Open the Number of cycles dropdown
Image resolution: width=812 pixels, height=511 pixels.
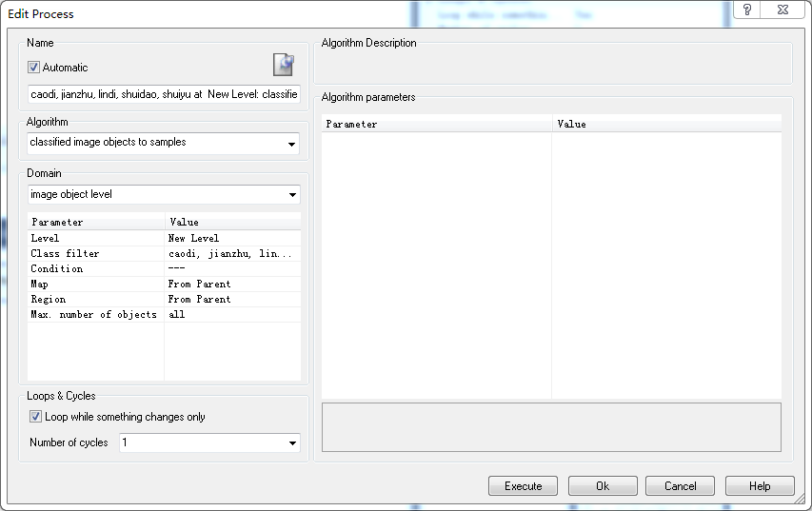[292, 442]
